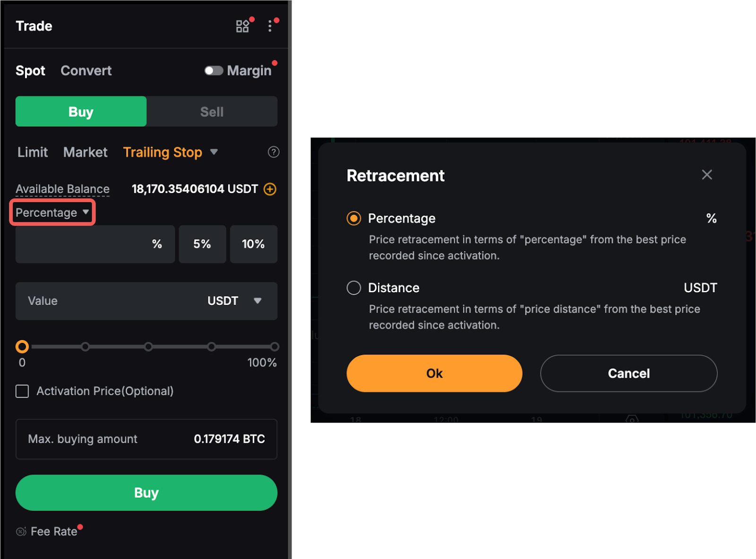Viewport: 756px width, 559px height.
Task: Click the Cancel button in Retracement dialog
Action: pos(629,373)
